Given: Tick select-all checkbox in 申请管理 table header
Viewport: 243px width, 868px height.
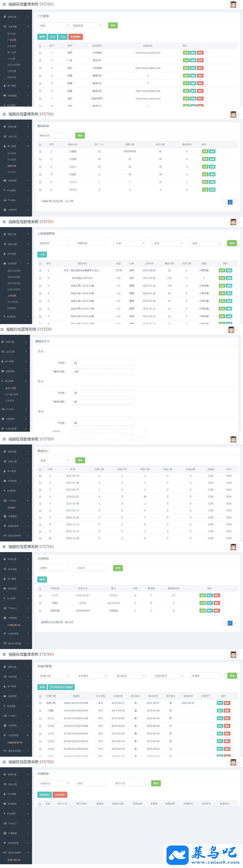Looking at the screenshot, I should click(x=40, y=804).
